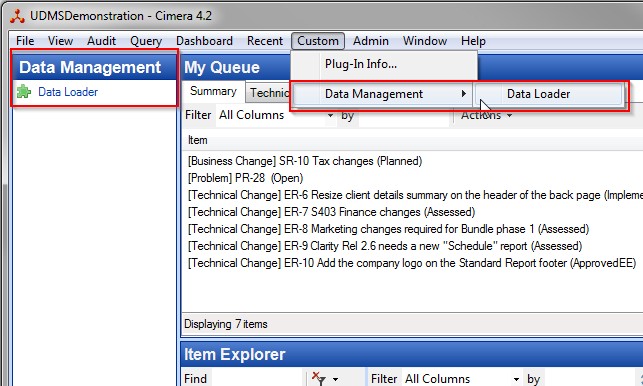643x386 pixels.
Task: Open the Recent menu
Action: (x=265, y=41)
